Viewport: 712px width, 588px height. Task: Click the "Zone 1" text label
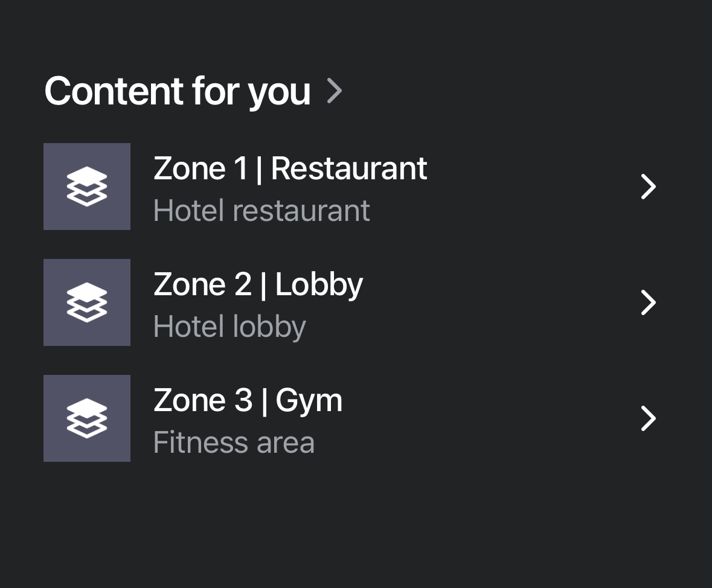(200, 168)
